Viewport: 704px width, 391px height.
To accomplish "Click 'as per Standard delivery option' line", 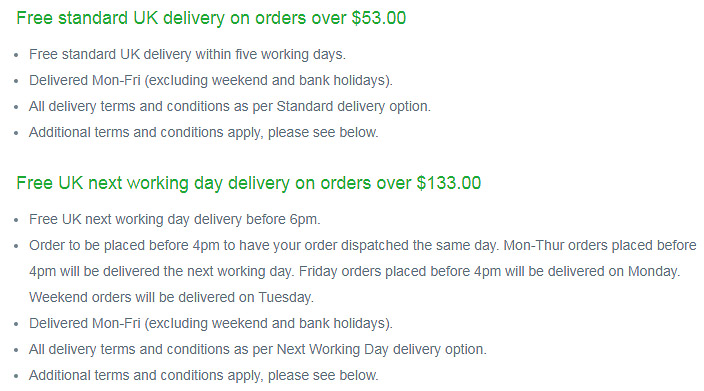I will pos(230,106).
